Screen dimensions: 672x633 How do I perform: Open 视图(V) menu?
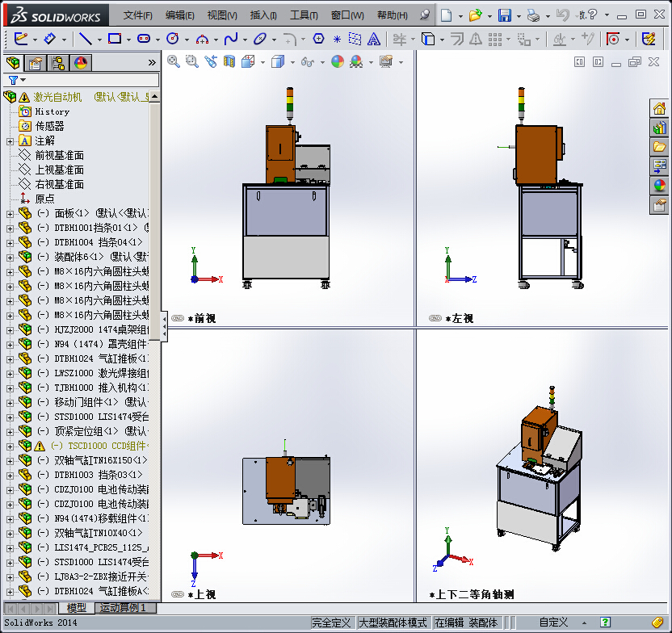coord(222,15)
